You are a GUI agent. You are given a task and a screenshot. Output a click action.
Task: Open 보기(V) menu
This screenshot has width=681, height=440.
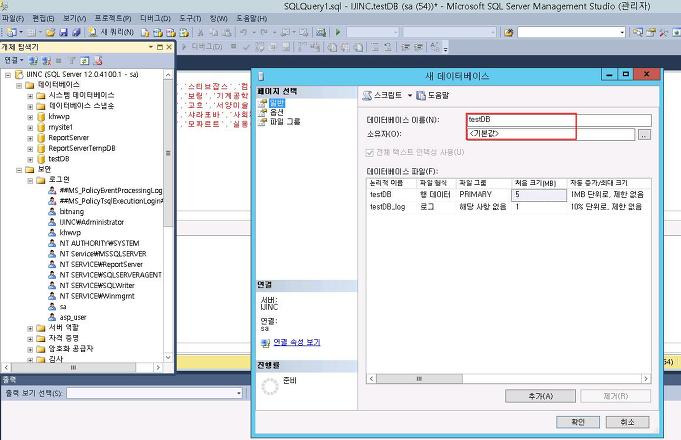74,19
